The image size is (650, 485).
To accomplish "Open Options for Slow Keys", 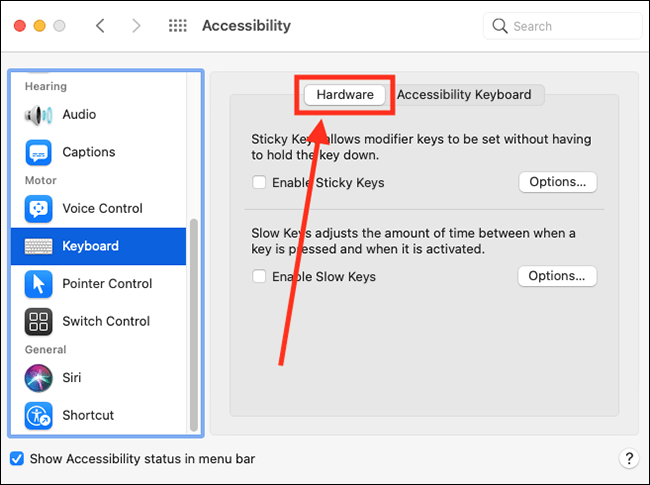I will [557, 276].
